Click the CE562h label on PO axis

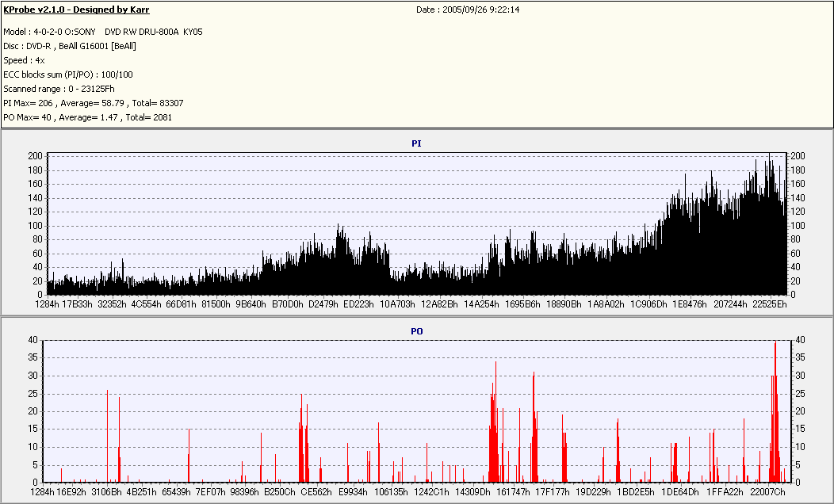coord(316,492)
